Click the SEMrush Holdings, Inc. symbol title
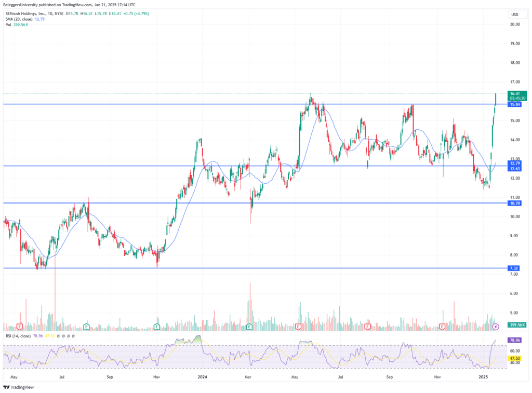The width and height of the screenshot is (532, 393). coord(26,14)
